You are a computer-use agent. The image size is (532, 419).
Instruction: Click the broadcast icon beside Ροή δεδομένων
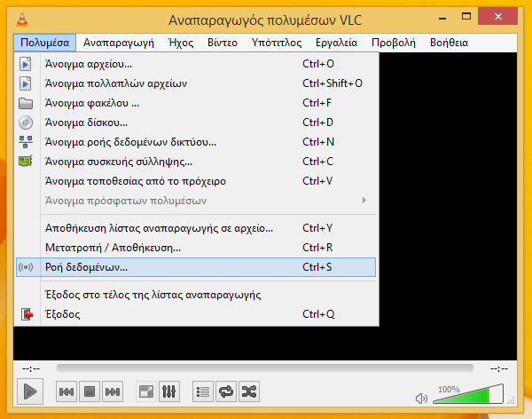[x=26, y=267]
